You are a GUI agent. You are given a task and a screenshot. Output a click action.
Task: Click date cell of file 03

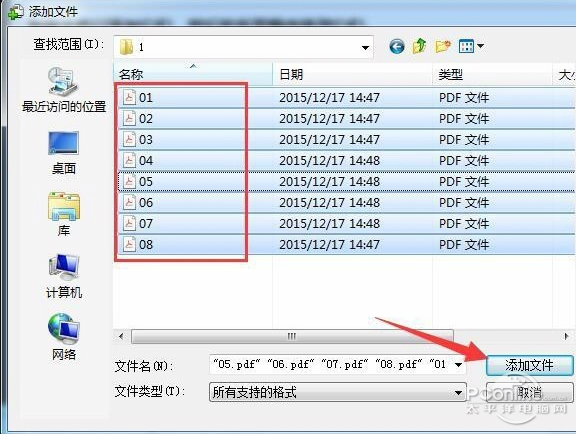point(329,139)
